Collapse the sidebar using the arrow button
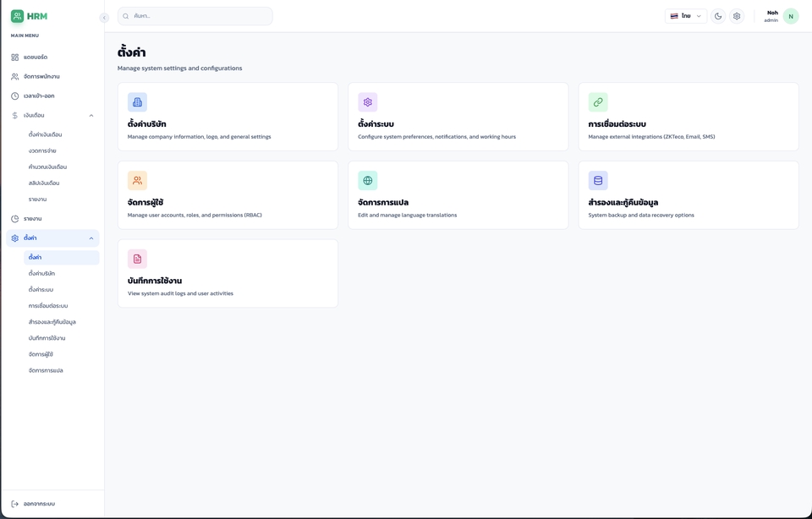Screen dimensions: 812x519 tap(104, 18)
